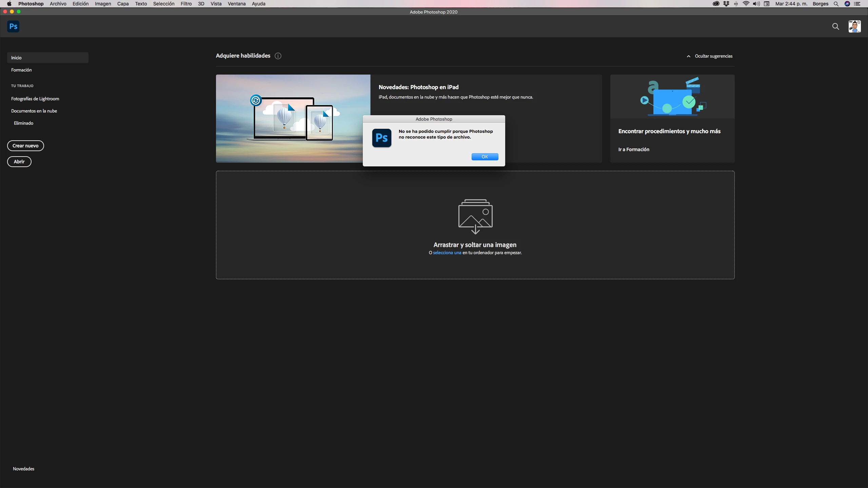
Task: Open the Filtro menu
Action: pos(186,4)
